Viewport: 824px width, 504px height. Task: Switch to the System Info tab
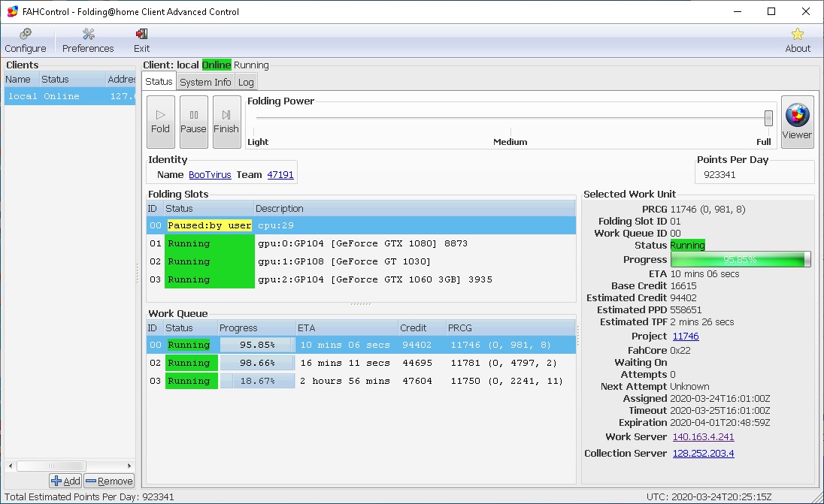coord(205,82)
